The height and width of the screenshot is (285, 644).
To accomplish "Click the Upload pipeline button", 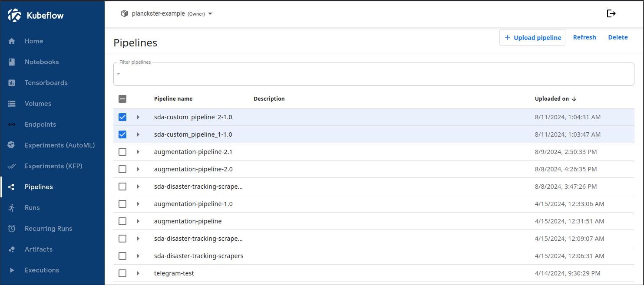I will point(532,37).
